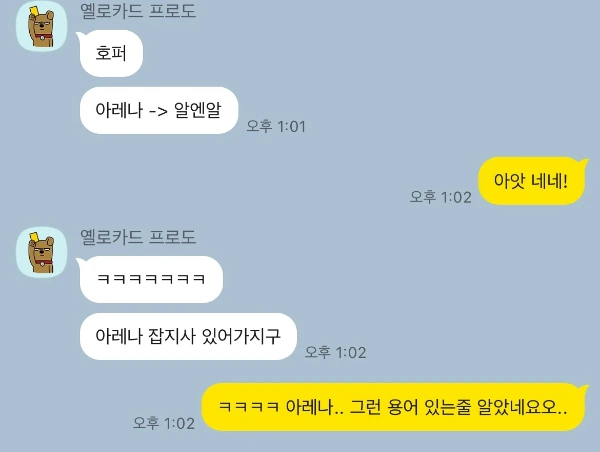Click the timestamp left of the last yellow bubble

pos(163,423)
